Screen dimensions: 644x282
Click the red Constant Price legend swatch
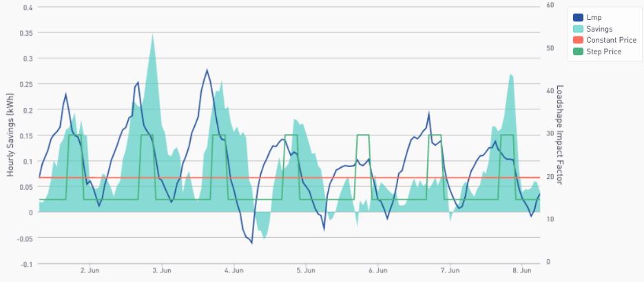pyautogui.click(x=578, y=40)
